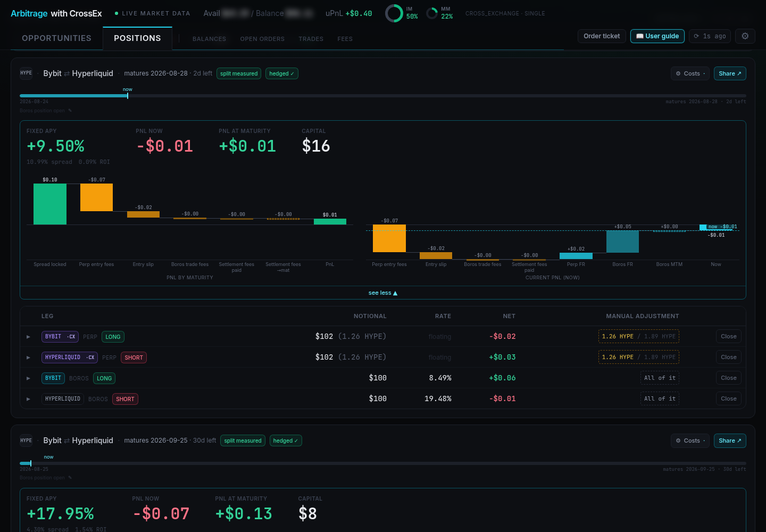This screenshot has height=532, width=766.
Task: Refresh data via the '1s ago' indicator
Action: [710, 36]
